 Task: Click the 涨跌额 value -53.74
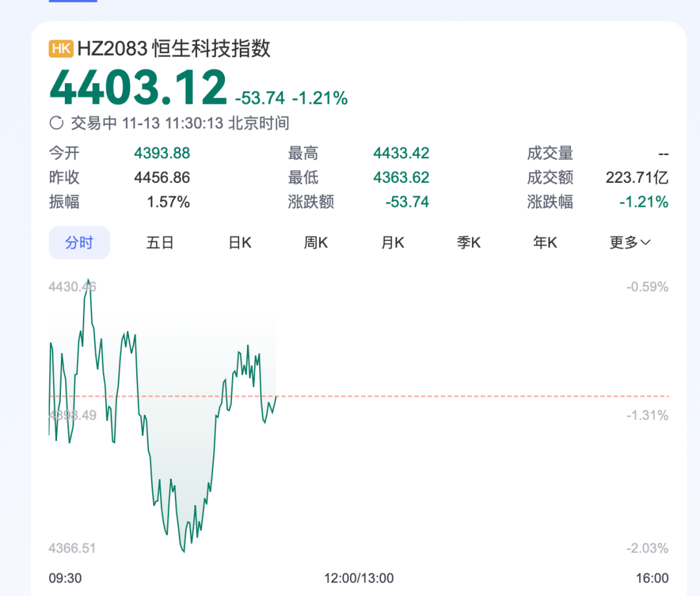pyautogui.click(x=407, y=202)
